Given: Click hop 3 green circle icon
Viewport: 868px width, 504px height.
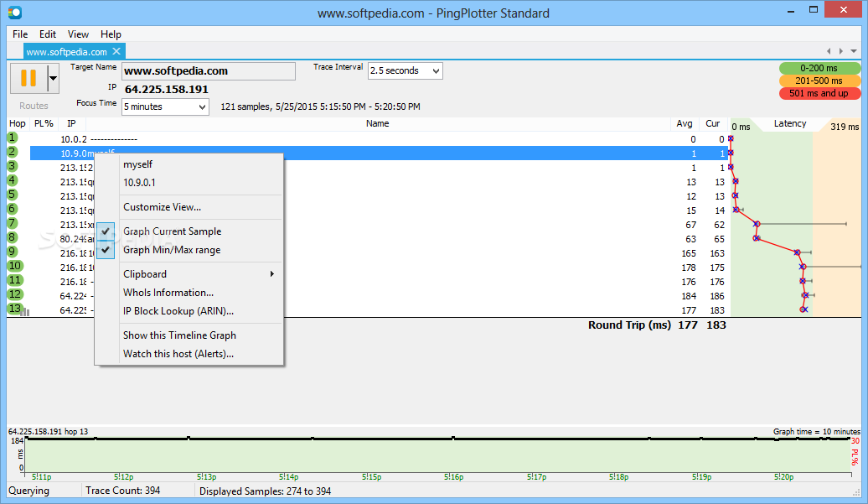Looking at the screenshot, I should point(13,166).
